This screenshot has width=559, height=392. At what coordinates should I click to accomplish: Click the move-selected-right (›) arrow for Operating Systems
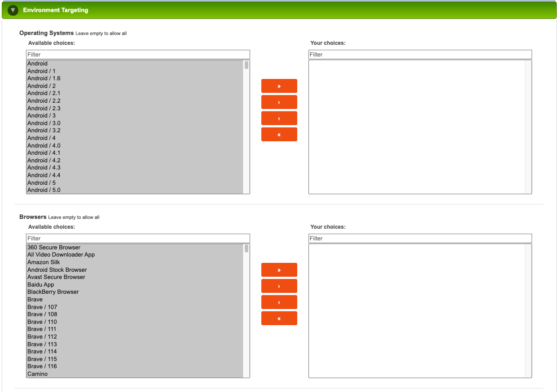pos(279,102)
